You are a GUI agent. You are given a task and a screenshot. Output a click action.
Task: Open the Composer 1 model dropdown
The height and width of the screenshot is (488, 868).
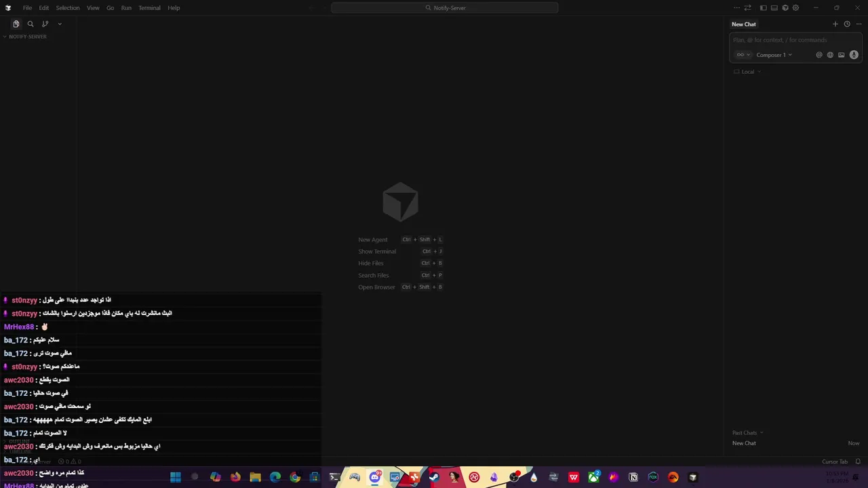pos(774,55)
